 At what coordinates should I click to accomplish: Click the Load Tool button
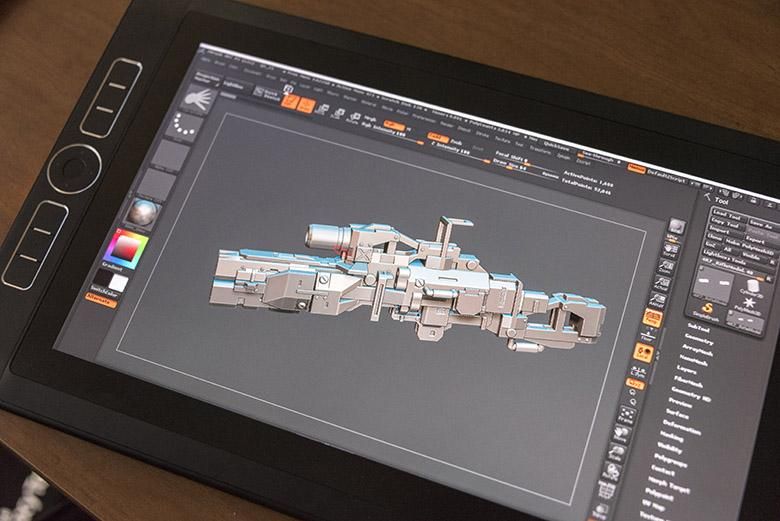[x=727, y=216]
